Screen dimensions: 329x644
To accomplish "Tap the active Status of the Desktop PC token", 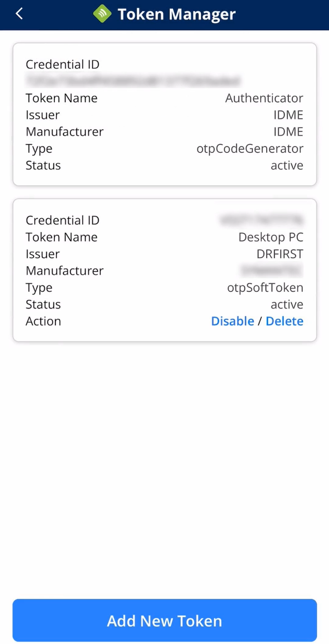I will coord(287,304).
